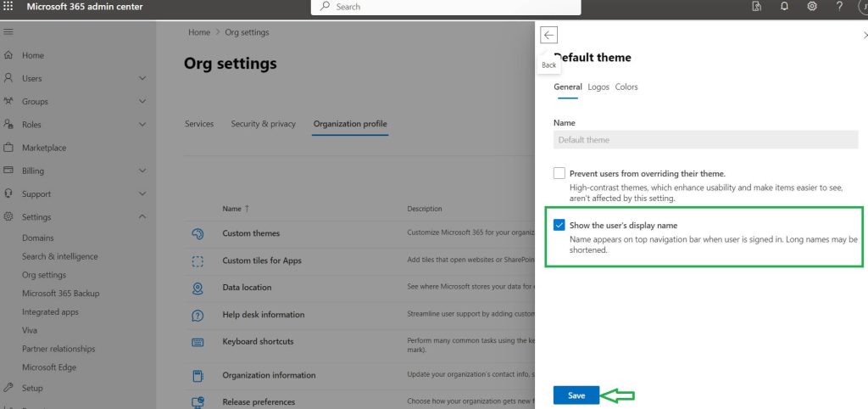Screen dimensions: 868x409
Task: Open the Help desk information link
Action: pyautogui.click(x=263, y=315)
